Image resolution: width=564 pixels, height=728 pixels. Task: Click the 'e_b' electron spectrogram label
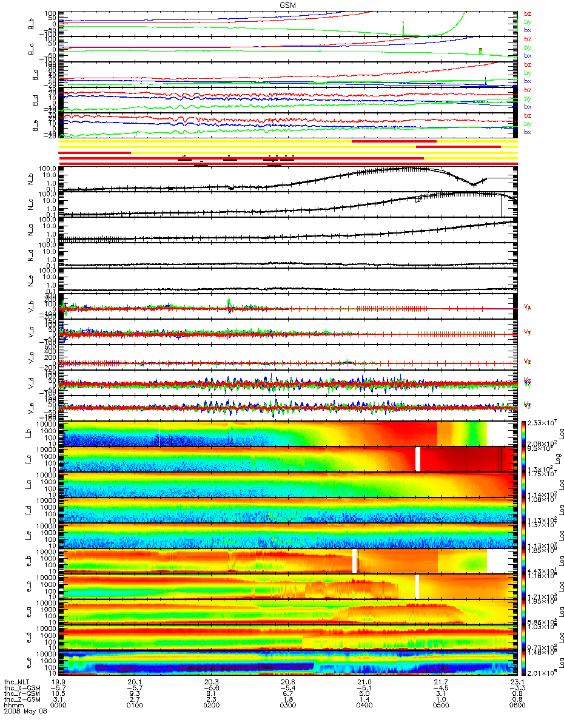pyautogui.click(x=30, y=561)
